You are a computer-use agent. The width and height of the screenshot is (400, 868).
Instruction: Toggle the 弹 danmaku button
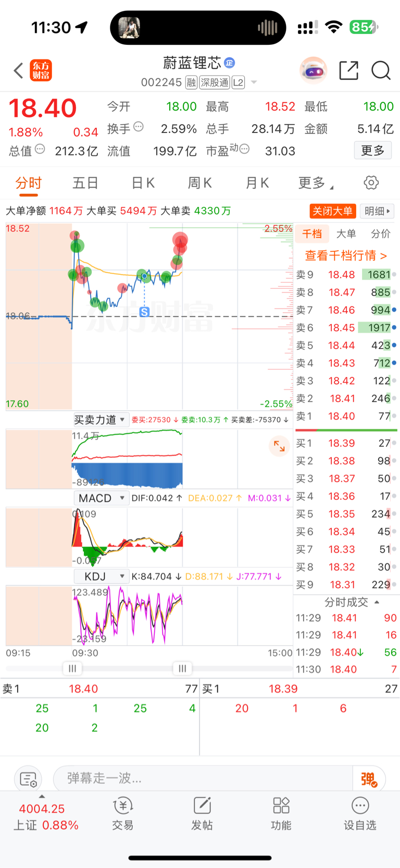coord(369,779)
